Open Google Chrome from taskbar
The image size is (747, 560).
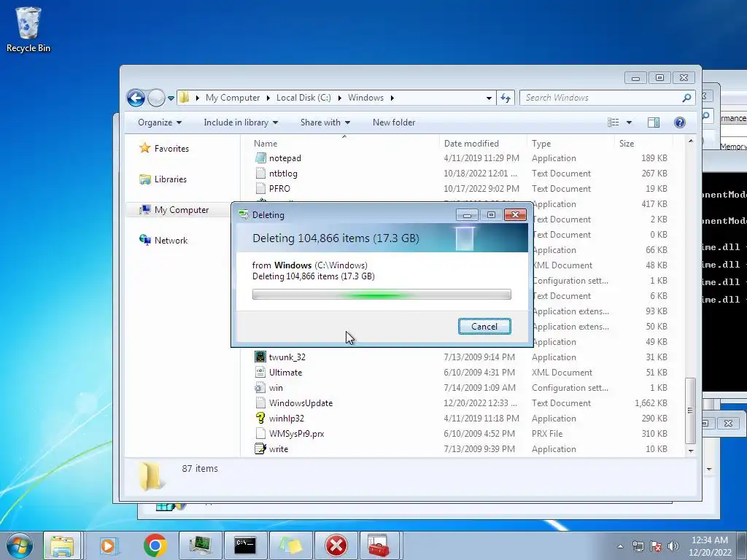coord(155,545)
